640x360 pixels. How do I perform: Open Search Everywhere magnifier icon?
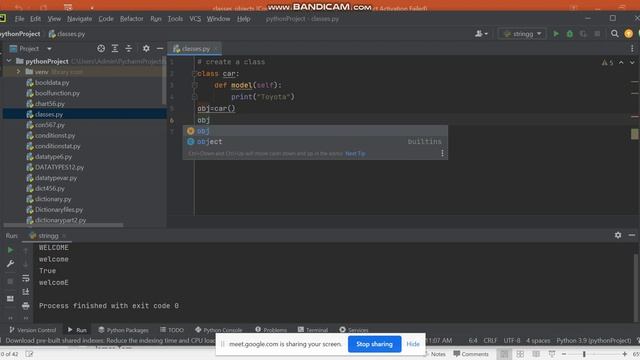coord(614,34)
